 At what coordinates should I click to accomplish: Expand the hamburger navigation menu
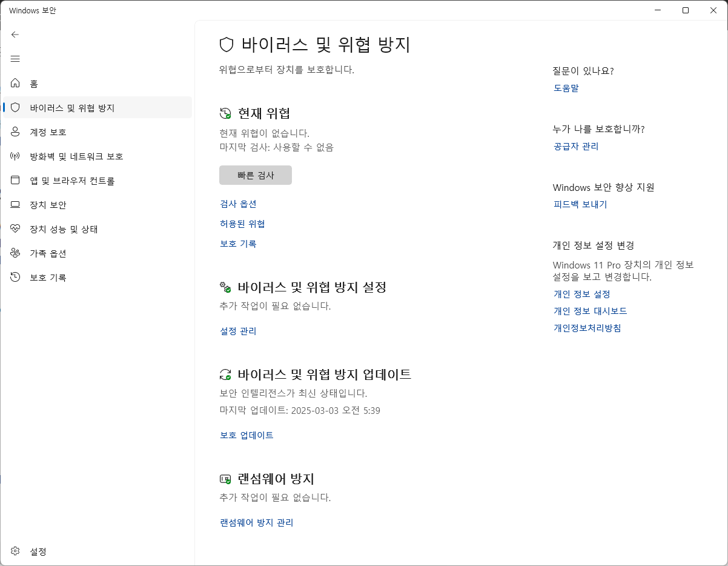click(x=15, y=59)
